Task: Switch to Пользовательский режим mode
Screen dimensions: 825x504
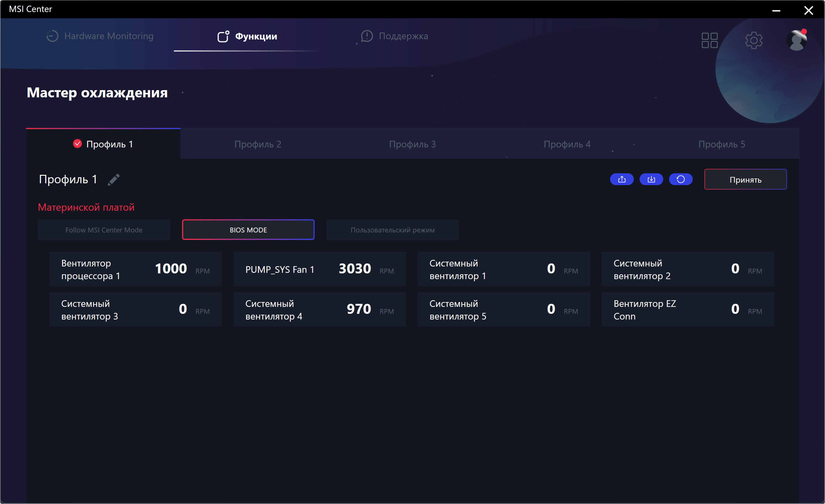Action: [x=392, y=230]
